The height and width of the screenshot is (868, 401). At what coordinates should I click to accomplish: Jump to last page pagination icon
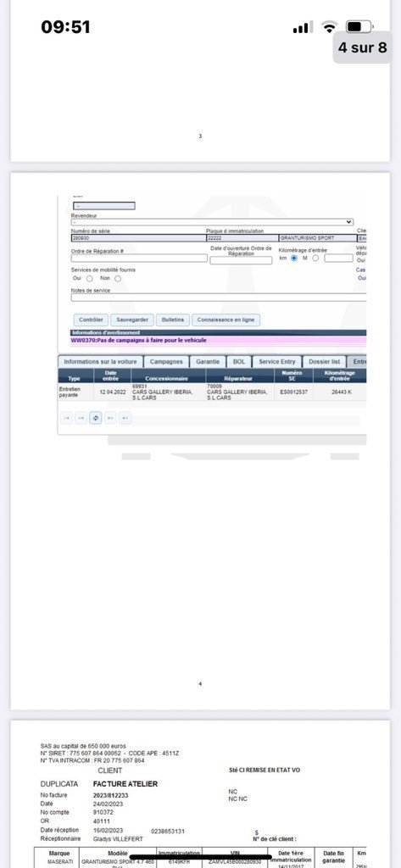[x=125, y=419]
